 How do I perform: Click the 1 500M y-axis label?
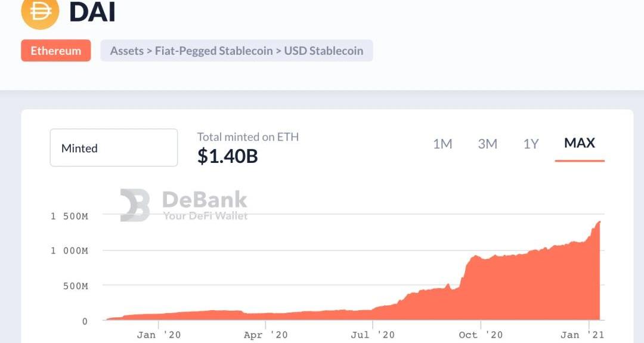[69, 216]
